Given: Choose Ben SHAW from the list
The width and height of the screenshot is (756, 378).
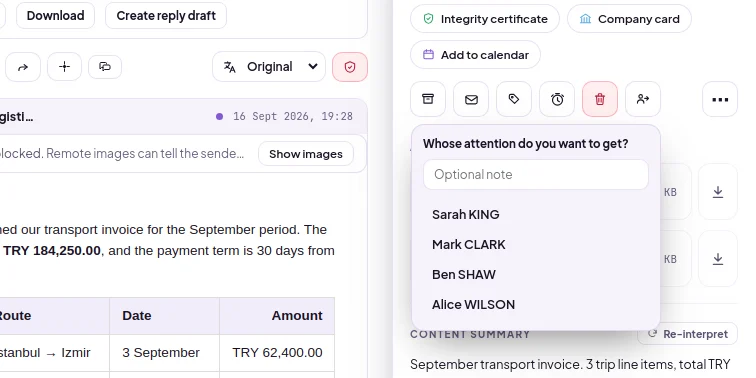Looking at the screenshot, I should point(536,274).
